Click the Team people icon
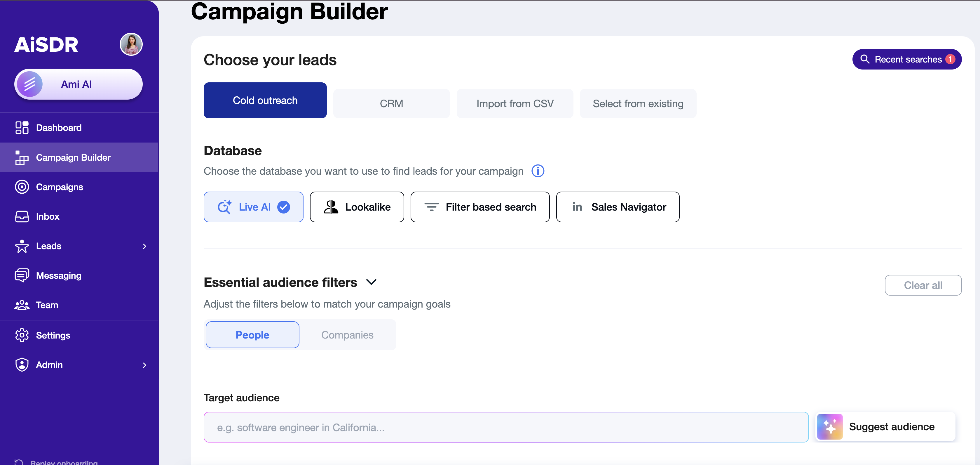 (22, 305)
